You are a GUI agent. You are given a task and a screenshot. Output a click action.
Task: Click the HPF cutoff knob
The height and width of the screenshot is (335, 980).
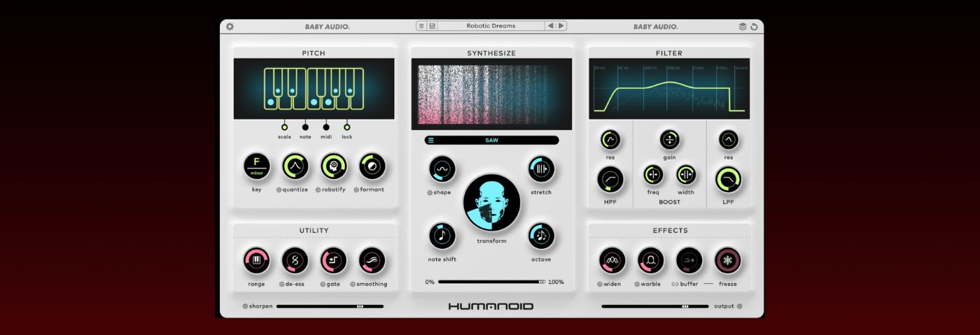tap(610, 180)
